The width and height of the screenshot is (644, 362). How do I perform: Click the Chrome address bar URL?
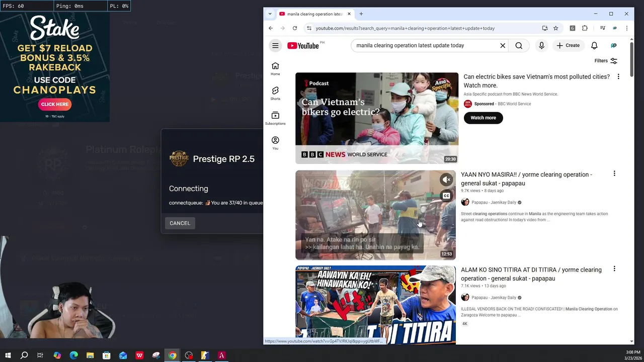[x=405, y=28]
